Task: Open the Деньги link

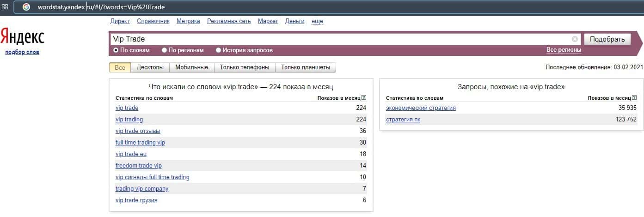Action: [295, 21]
